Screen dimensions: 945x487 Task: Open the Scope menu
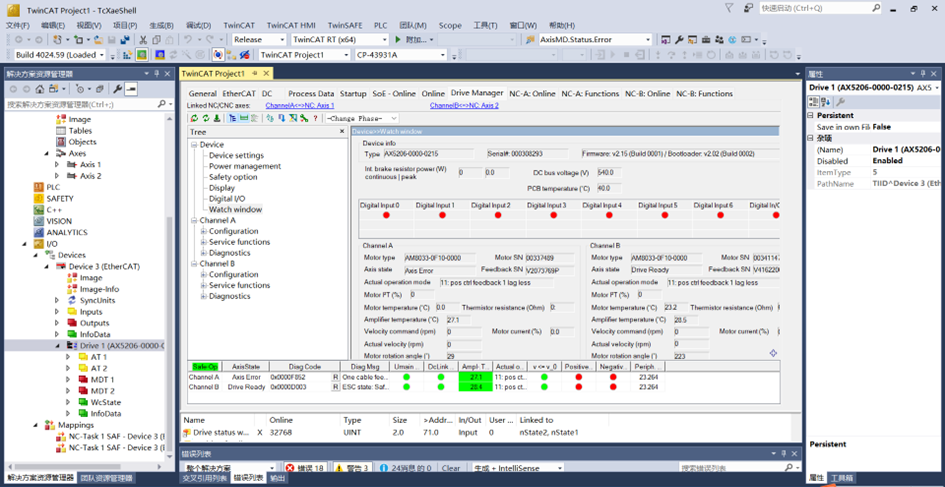click(x=450, y=25)
